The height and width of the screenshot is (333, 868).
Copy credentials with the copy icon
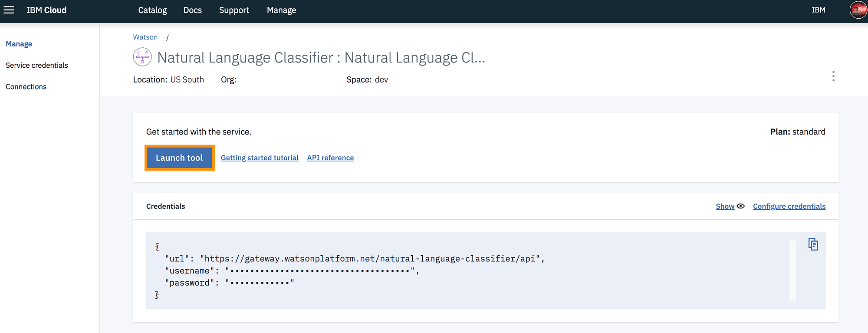[813, 244]
